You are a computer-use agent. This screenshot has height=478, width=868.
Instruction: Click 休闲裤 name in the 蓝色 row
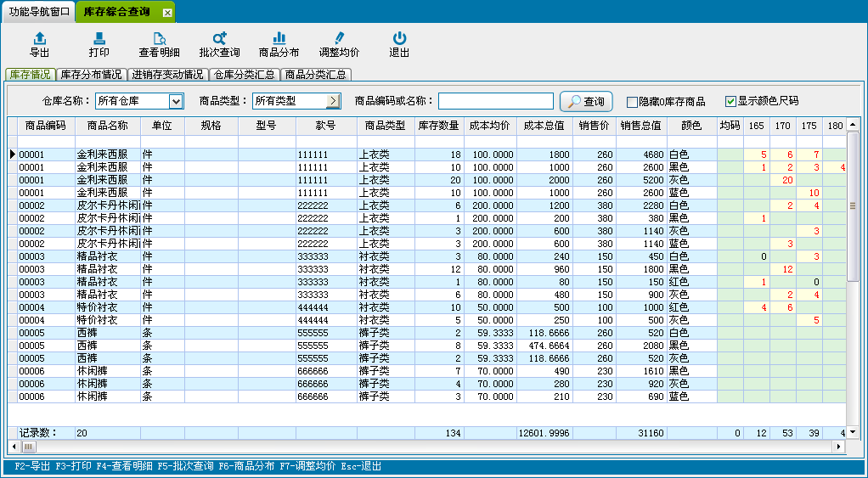[x=92, y=396]
